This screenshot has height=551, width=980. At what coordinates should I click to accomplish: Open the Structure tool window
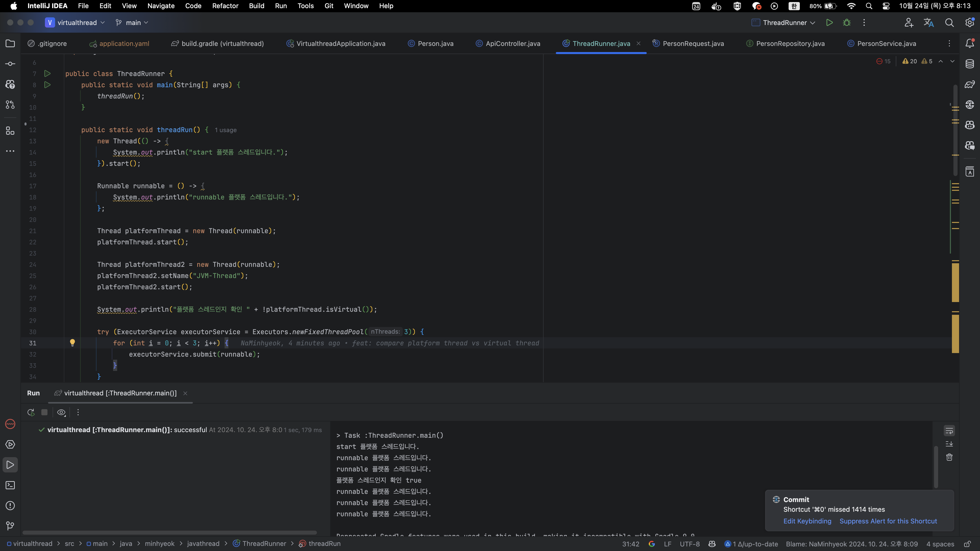pyautogui.click(x=9, y=131)
